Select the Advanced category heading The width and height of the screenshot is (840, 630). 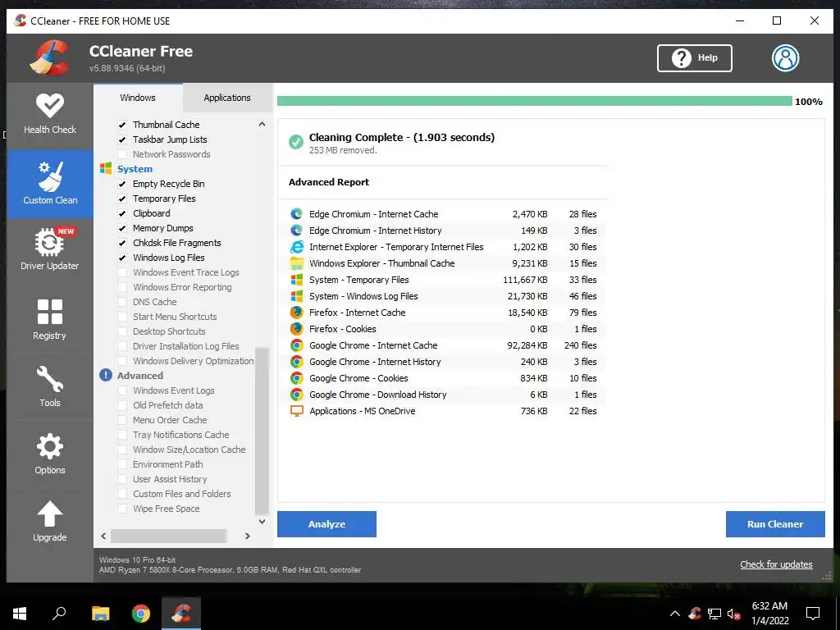tap(139, 376)
